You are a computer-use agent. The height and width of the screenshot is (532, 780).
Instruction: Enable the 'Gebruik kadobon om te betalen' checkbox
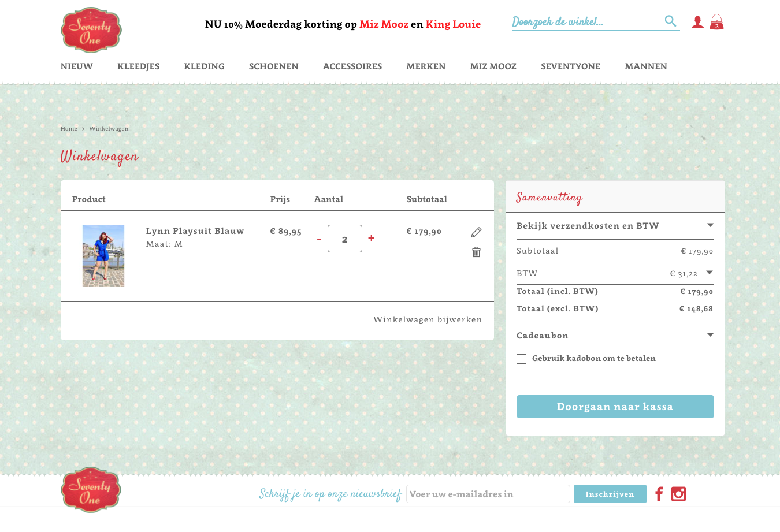(522, 359)
